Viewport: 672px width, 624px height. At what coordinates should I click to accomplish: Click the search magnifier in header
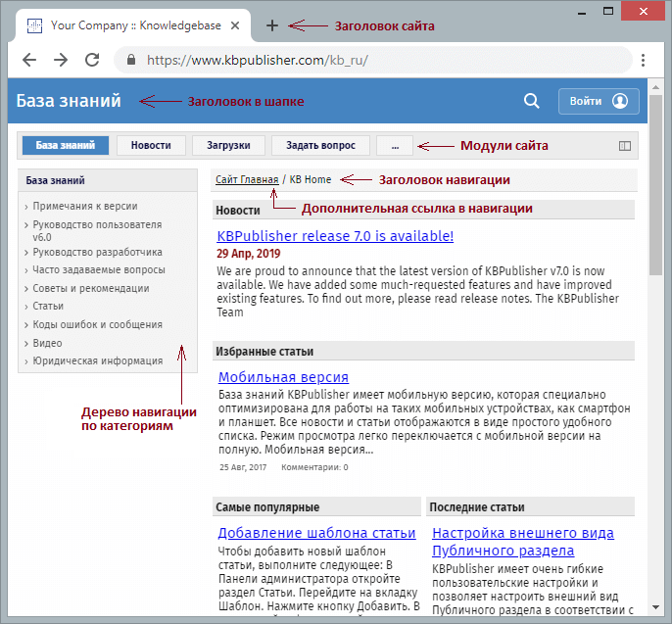pyautogui.click(x=531, y=101)
